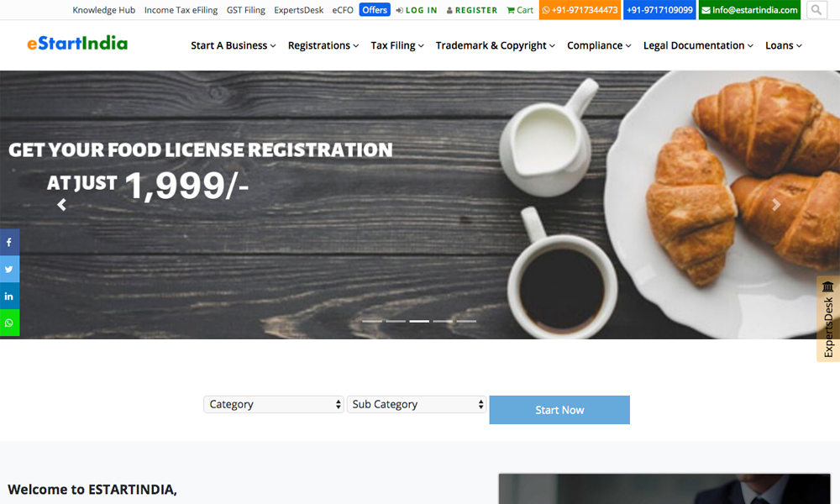
Task: Open the Sub Category dropdown
Action: [417, 404]
